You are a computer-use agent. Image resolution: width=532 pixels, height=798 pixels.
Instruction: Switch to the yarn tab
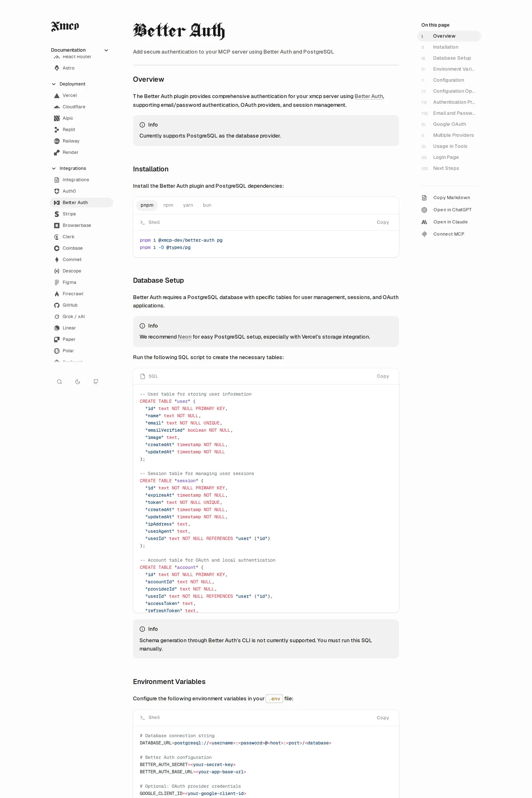click(188, 205)
